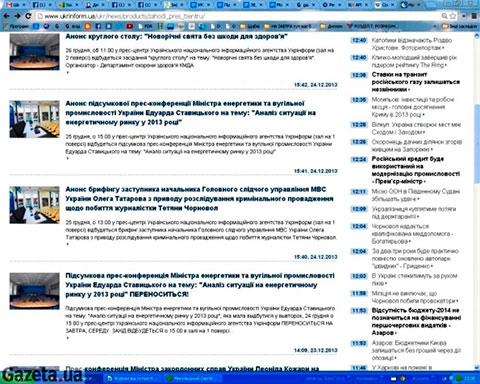Open thumbnail beside the ПЕРЕНОСИТЬСЯ article
480x384 pixels.
[34, 291]
